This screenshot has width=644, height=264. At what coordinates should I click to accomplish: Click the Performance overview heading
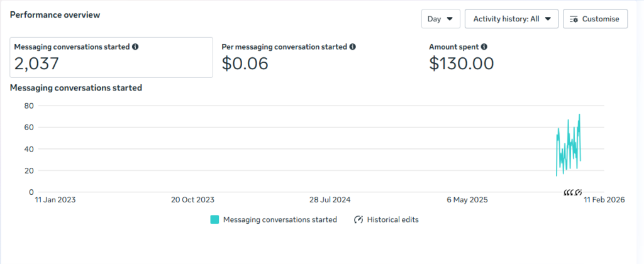click(55, 14)
